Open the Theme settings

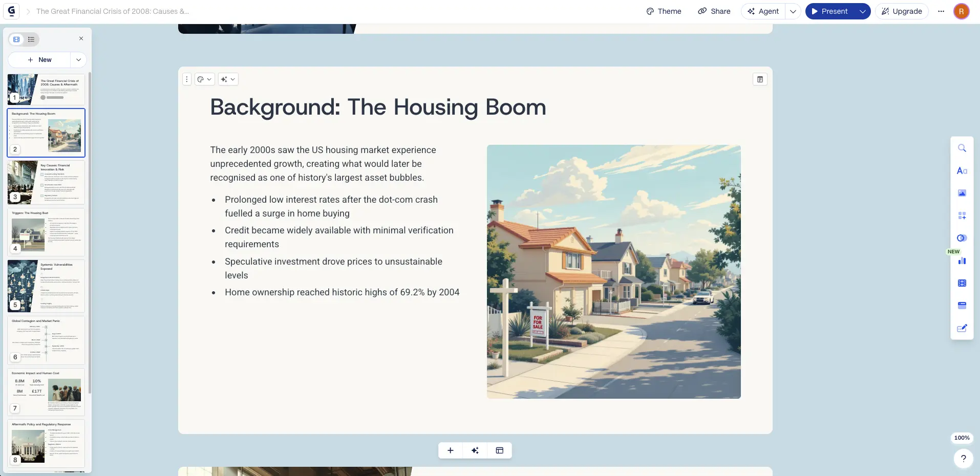pos(664,11)
